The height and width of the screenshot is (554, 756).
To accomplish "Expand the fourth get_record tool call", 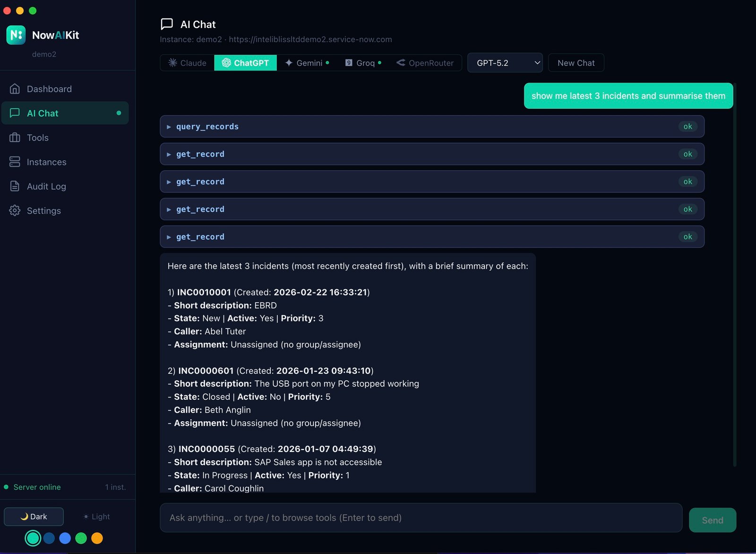I will 432,236.
